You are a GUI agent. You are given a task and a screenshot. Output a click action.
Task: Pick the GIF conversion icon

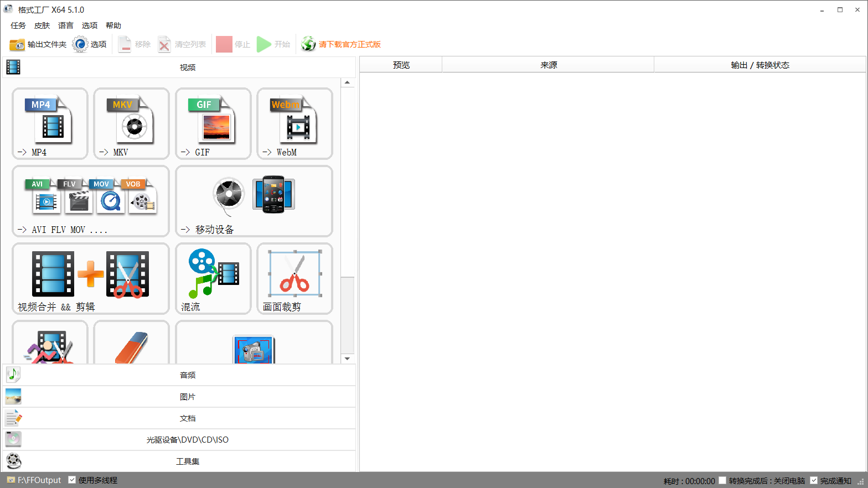pyautogui.click(x=213, y=123)
